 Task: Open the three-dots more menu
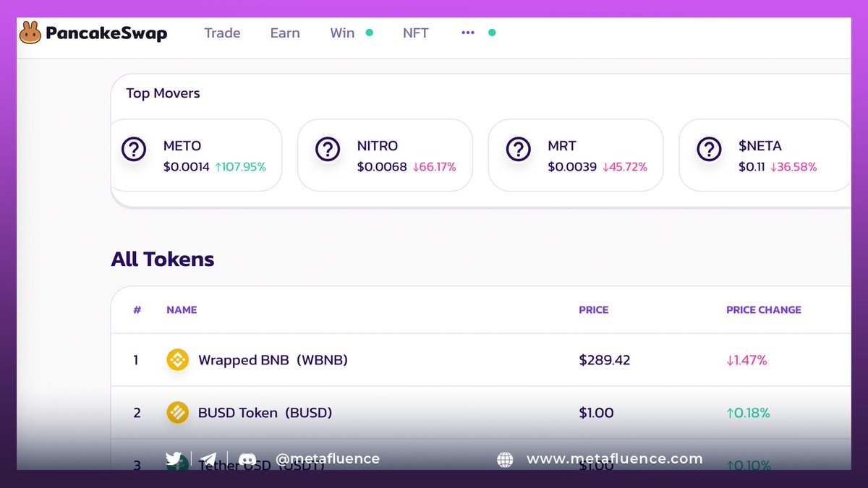468,33
